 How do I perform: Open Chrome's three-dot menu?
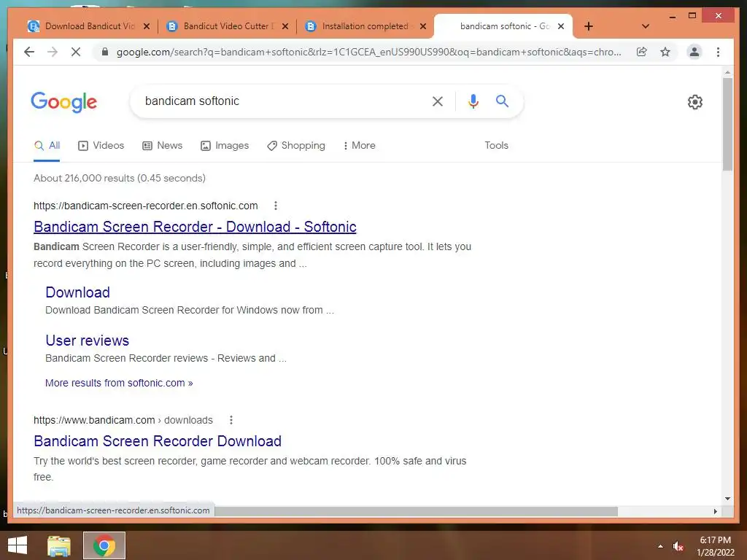click(718, 52)
